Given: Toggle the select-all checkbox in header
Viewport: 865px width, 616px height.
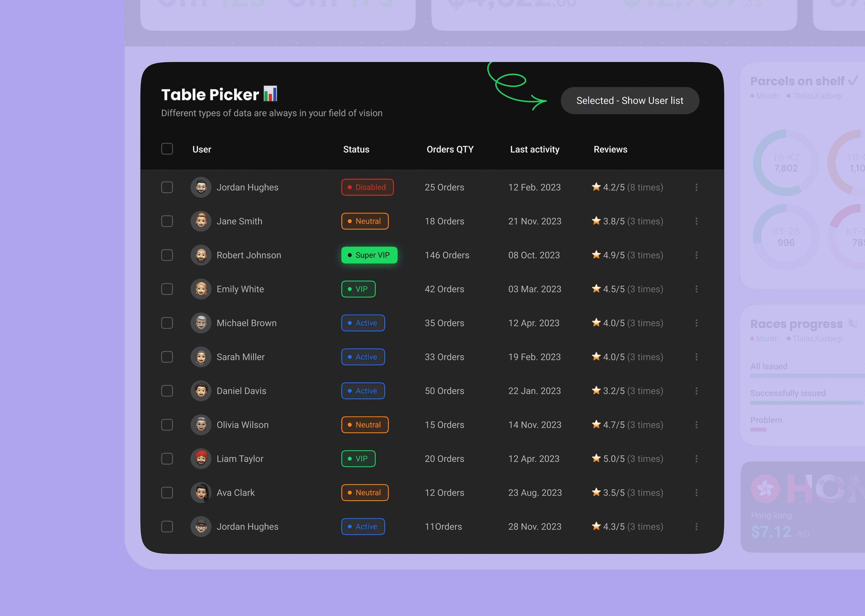Looking at the screenshot, I should coord(167,149).
